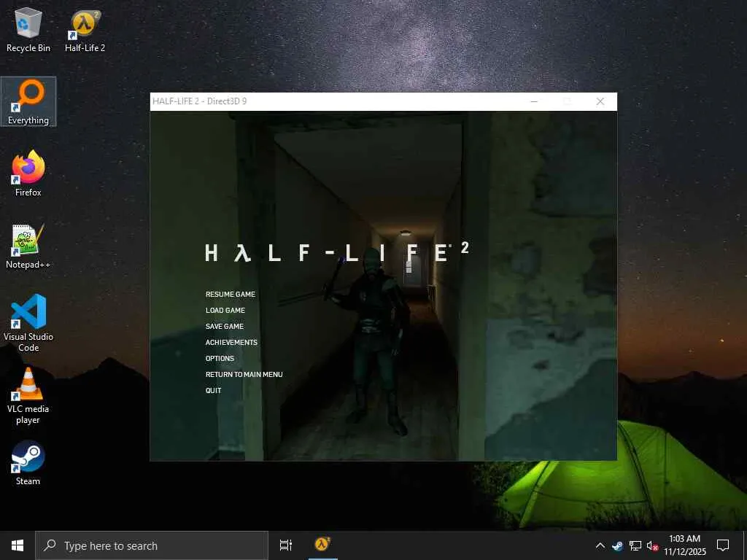The height and width of the screenshot is (560, 747).
Task: Select the Half-Life 2 desktop shortcut
Action: (x=85, y=29)
